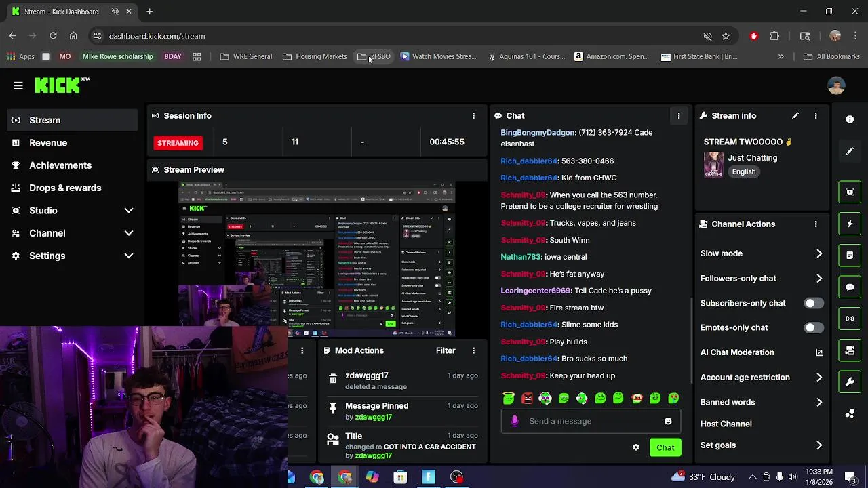This screenshot has height=488, width=868.
Task: Open the emoji picker in message box
Action: click(x=668, y=421)
